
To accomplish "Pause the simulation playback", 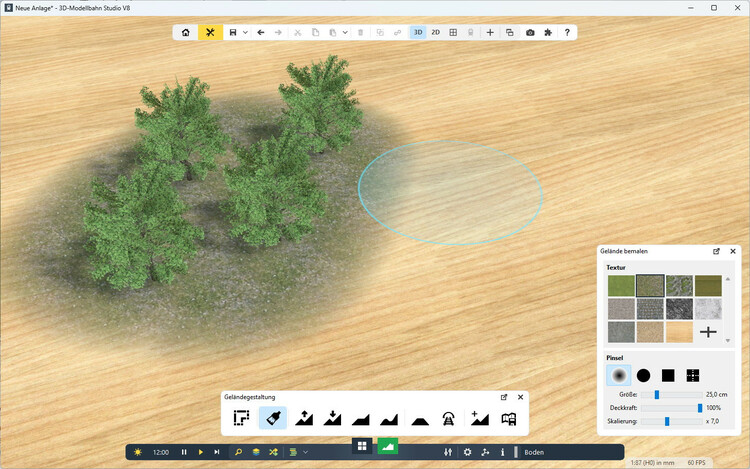I will (184, 452).
